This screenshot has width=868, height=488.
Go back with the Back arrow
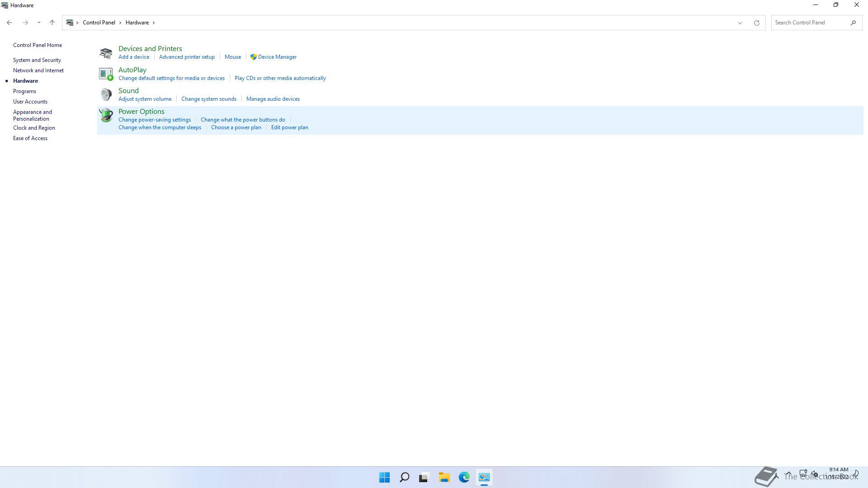(x=9, y=23)
